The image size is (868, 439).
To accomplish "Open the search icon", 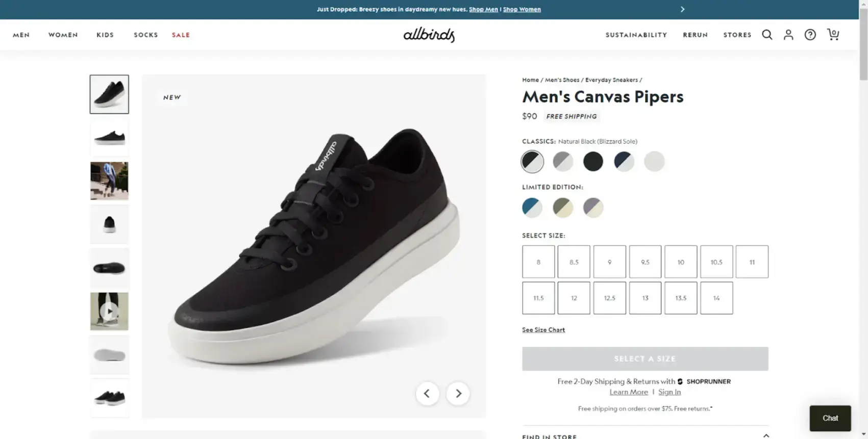I will point(767,34).
